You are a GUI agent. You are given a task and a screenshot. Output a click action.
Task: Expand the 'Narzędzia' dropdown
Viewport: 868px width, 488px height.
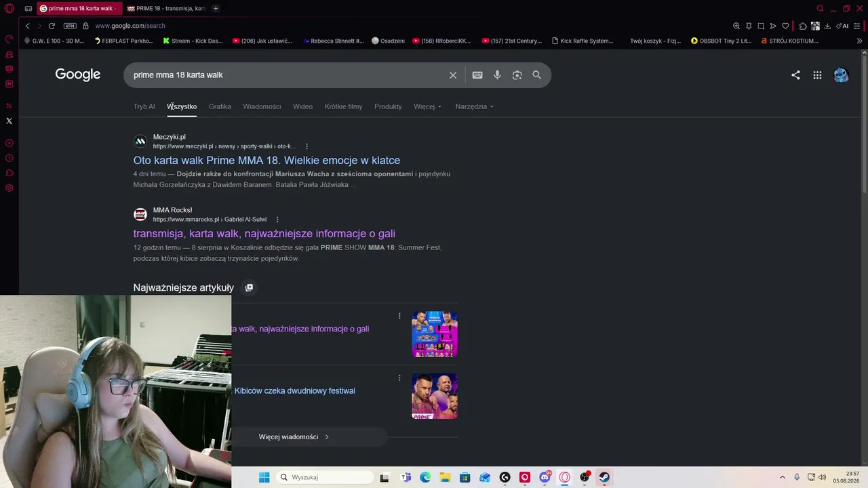point(474,106)
